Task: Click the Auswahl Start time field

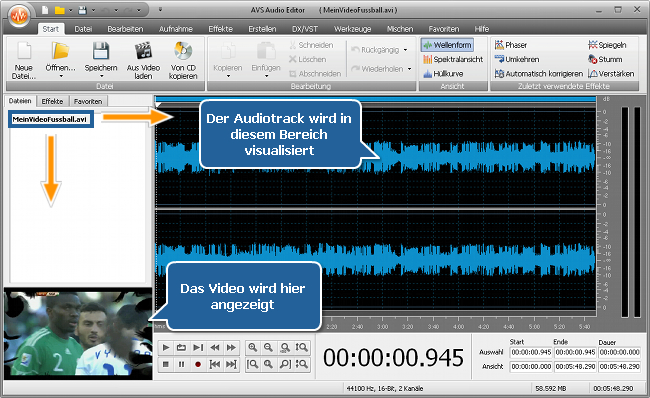Action: pyautogui.click(x=531, y=352)
